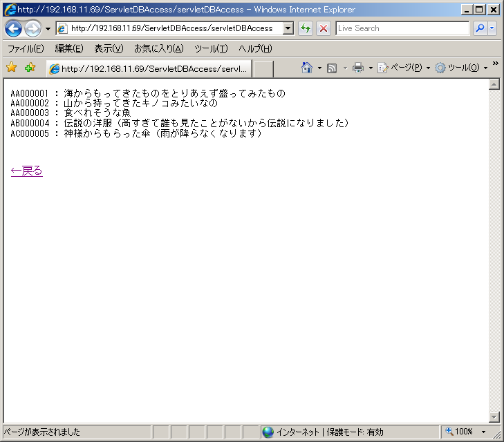The height and width of the screenshot is (442, 504).
Task: Click the Home page icon
Action: [307, 68]
